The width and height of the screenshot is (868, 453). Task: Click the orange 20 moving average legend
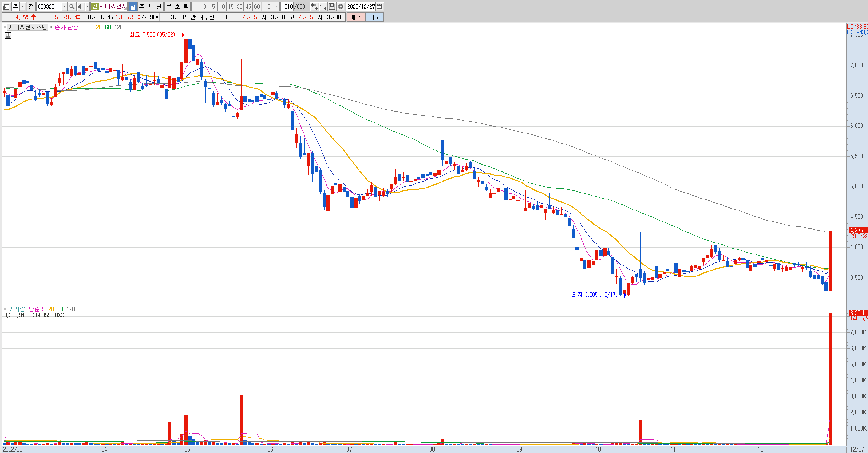pyautogui.click(x=99, y=28)
